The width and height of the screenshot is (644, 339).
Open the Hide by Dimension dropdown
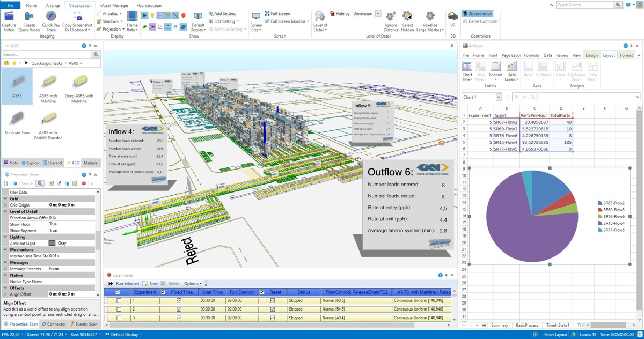[x=378, y=13]
